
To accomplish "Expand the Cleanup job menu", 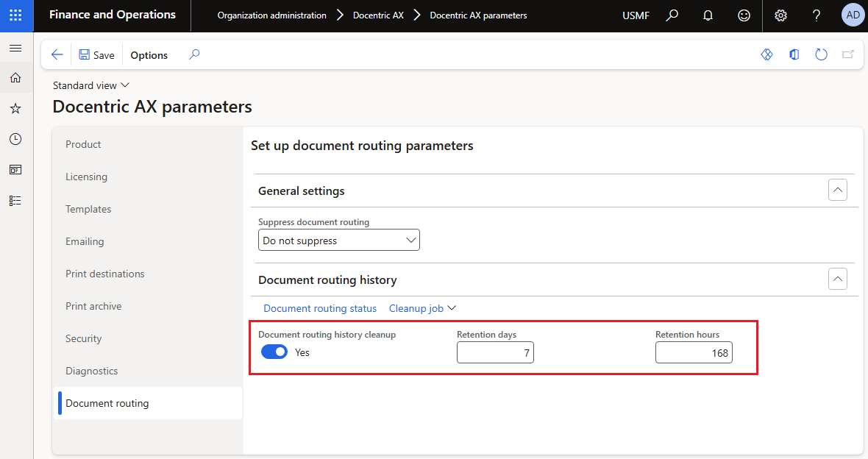I will pyautogui.click(x=423, y=309).
